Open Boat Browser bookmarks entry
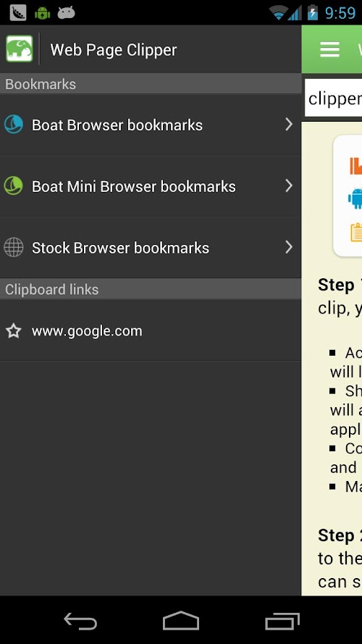 point(151,125)
